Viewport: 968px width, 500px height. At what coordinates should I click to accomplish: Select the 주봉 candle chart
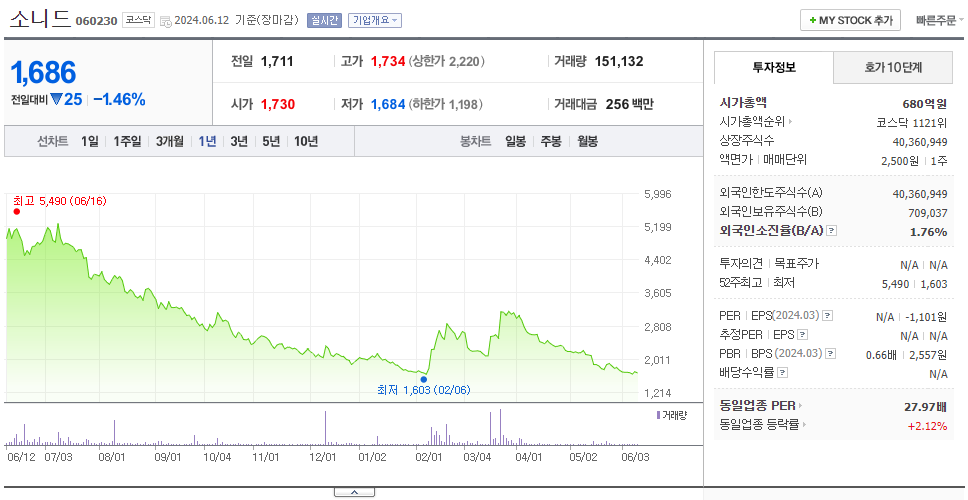(x=551, y=141)
